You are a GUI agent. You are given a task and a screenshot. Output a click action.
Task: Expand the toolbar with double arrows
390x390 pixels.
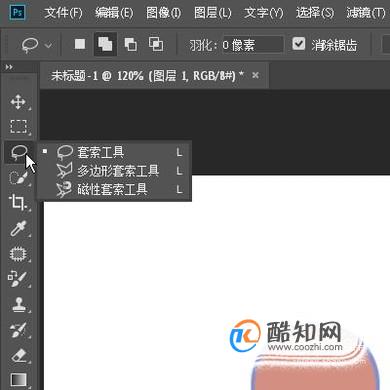pyautogui.click(x=9, y=67)
